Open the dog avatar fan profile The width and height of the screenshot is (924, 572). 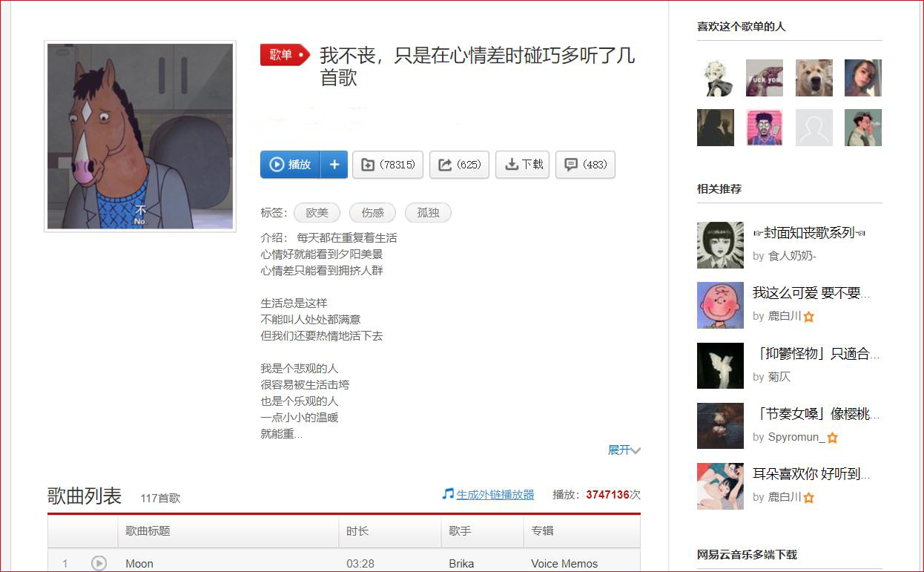tap(814, 78)
